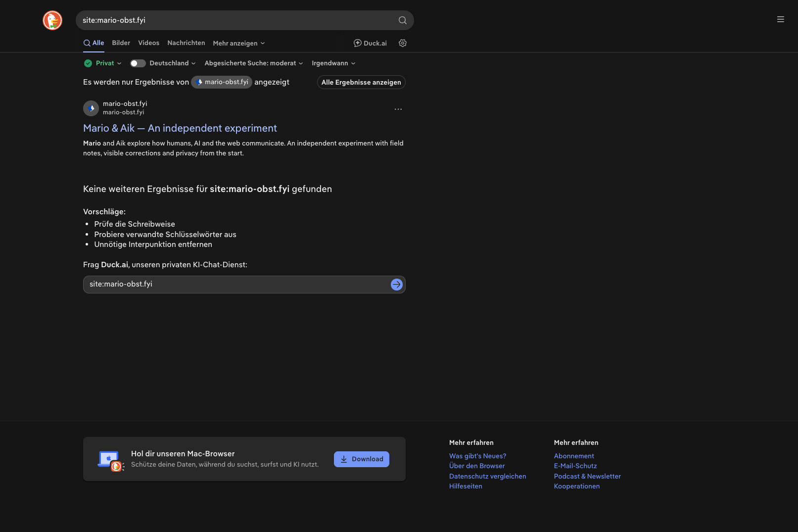Image resolution: width=798 pixels, height=532 pixels.
Task: Expand the Privat dropdown
Action: coord(109,63)
